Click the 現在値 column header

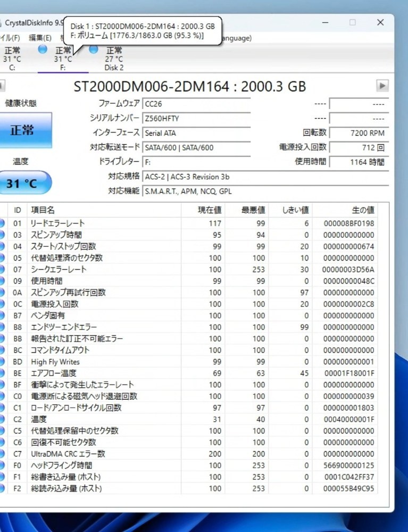(x=203, y=210)
